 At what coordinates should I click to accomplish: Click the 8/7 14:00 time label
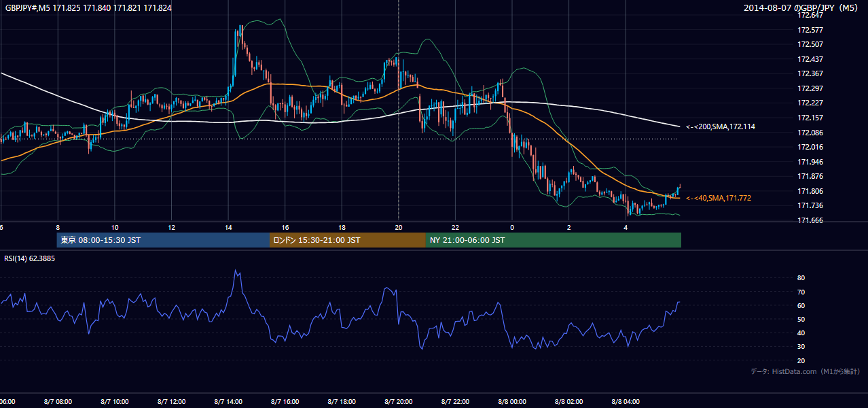click(x=228, y=401)
